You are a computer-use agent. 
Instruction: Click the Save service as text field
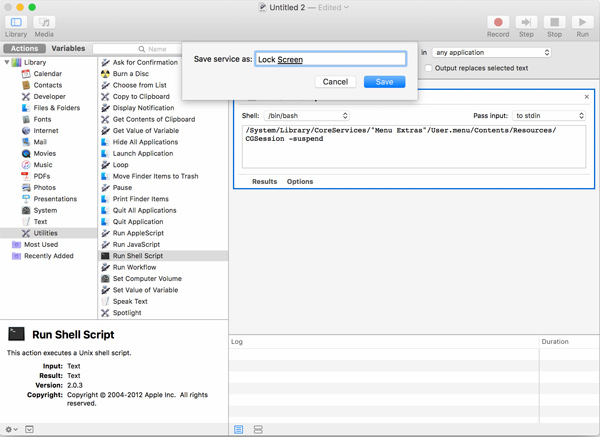(x=331, y=59)
